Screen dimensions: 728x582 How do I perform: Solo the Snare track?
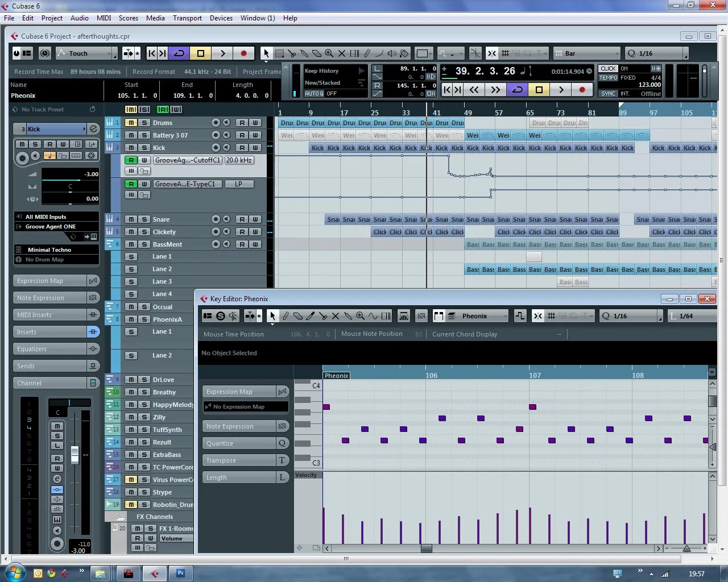(144, 219)
